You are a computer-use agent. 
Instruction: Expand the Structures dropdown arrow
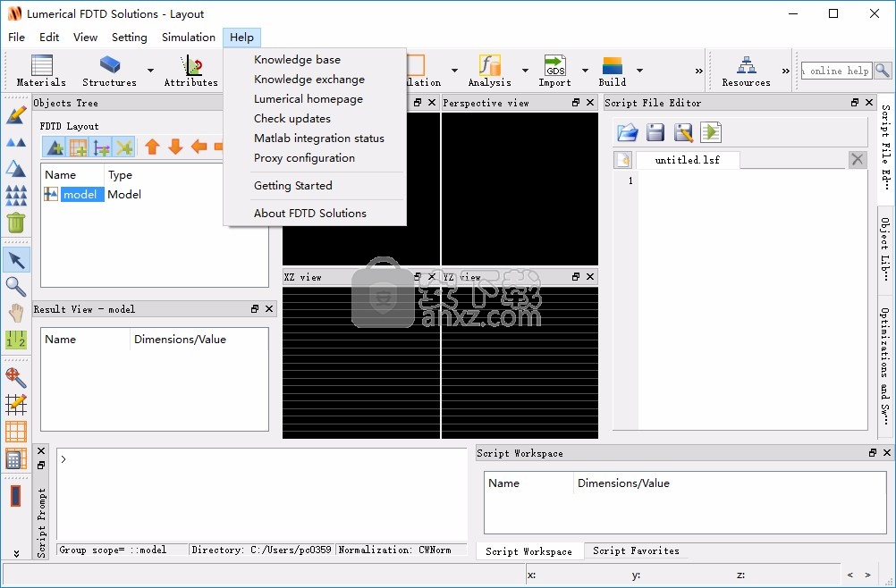[x=150, y=71]
